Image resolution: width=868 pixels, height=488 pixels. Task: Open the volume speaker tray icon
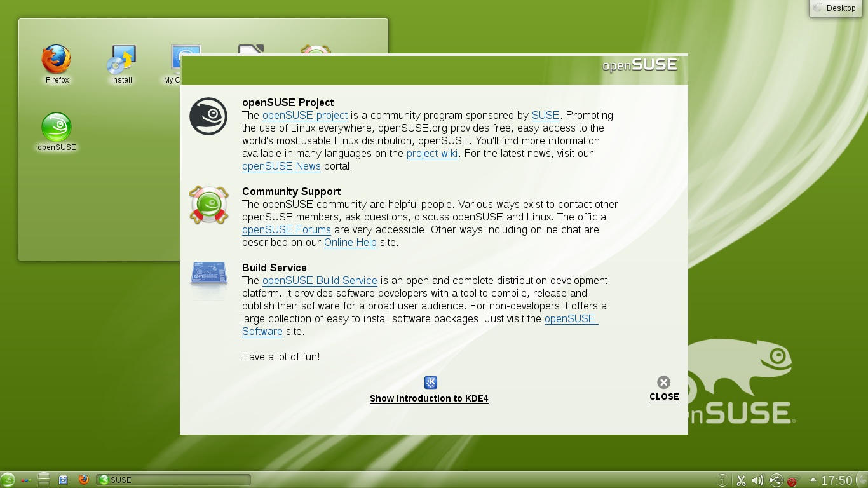pos(757,480)
